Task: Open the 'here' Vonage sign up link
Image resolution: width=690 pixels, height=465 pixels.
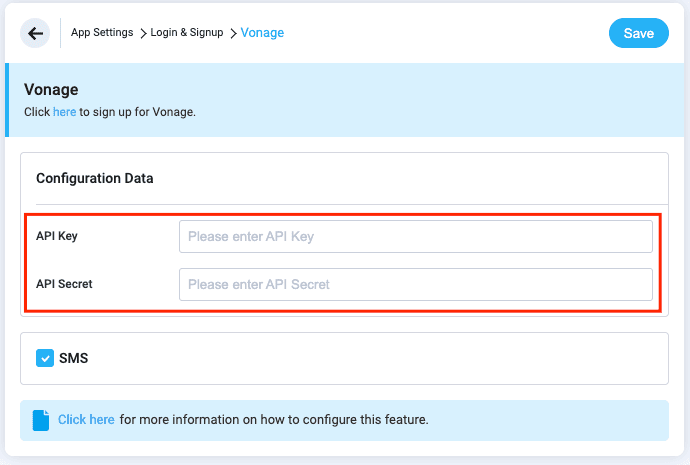Action: point(64,112)
